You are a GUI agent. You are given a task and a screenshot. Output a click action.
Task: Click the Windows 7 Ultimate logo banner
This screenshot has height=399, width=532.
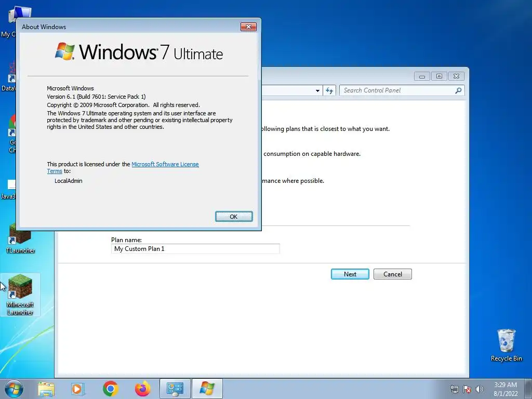coord(139,52)
